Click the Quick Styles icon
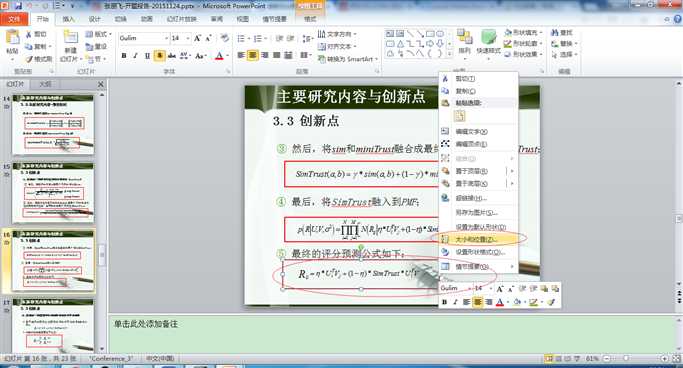The height and width of the screenshot is (368, 683). point(488,37)
